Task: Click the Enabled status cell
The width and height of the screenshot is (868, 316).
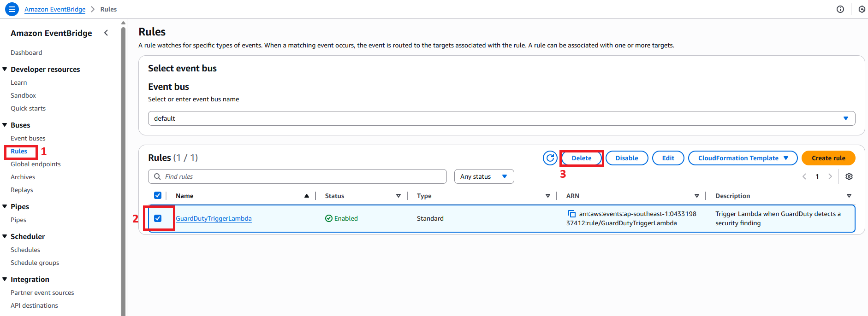Action: 341,218
